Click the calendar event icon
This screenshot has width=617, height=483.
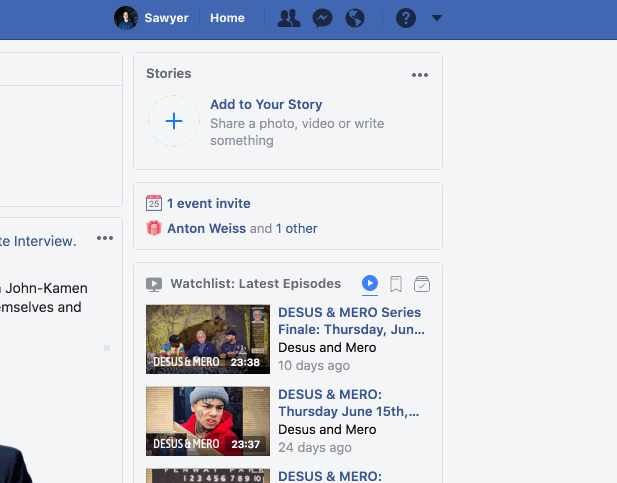tap(154, 203)
